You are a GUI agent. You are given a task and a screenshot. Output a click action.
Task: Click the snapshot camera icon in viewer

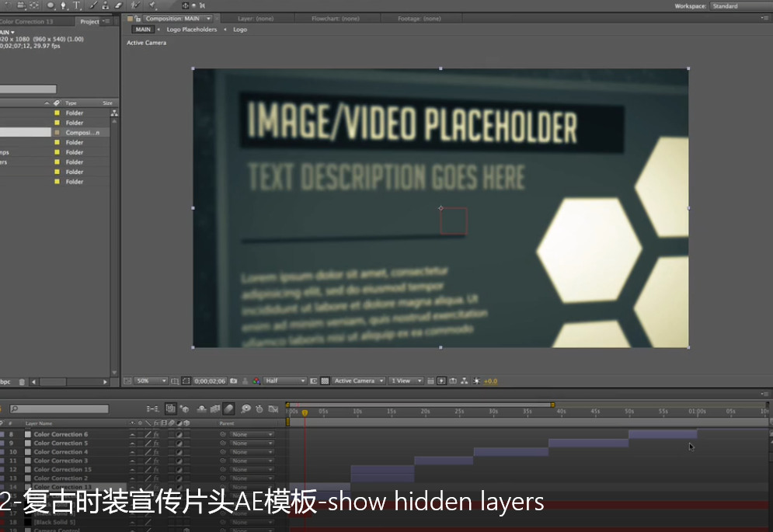pyautogui.click(x=233, y=381)
